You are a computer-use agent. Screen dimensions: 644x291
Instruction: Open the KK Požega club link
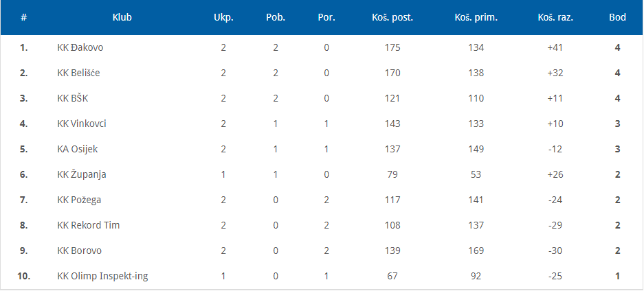[x=80, y=200]
